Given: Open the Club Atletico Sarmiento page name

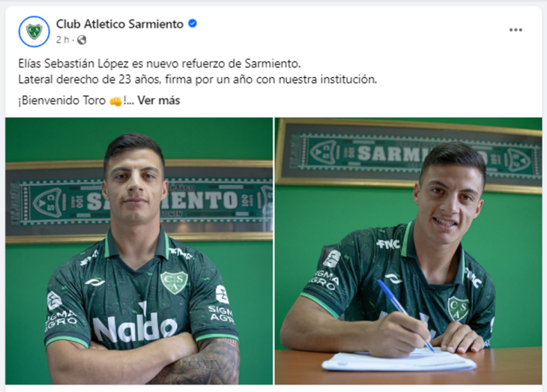Looking at the screenshot, I should pos(120,24).
